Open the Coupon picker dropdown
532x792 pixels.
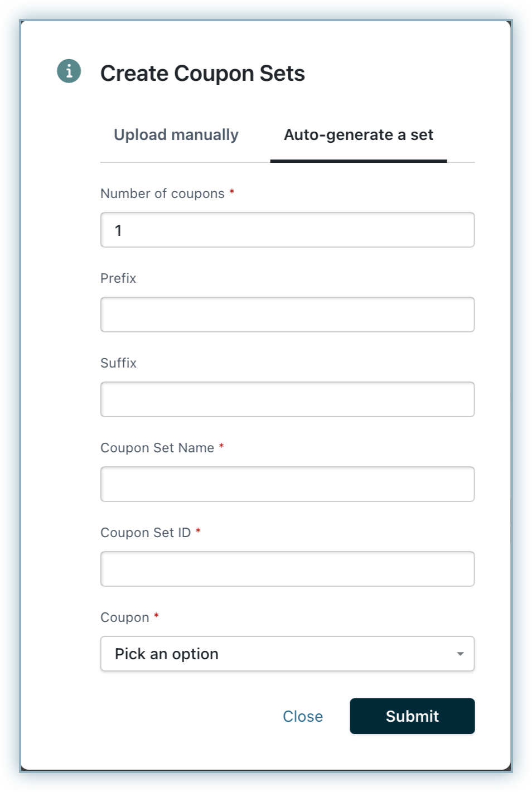287,654
